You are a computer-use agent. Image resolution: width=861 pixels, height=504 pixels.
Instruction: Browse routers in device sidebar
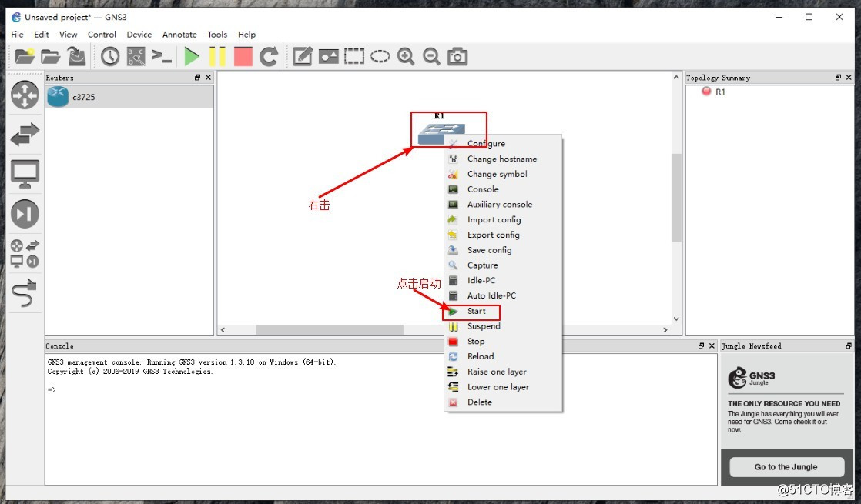(25, 95)
